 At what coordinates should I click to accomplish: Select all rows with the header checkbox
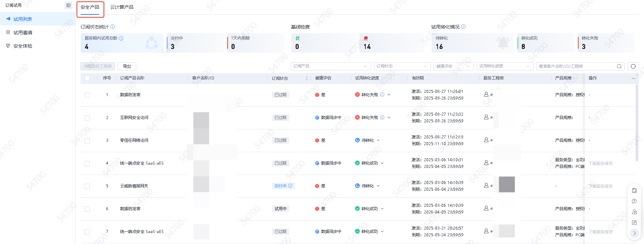pyautogui.click(x=87, y=78)
